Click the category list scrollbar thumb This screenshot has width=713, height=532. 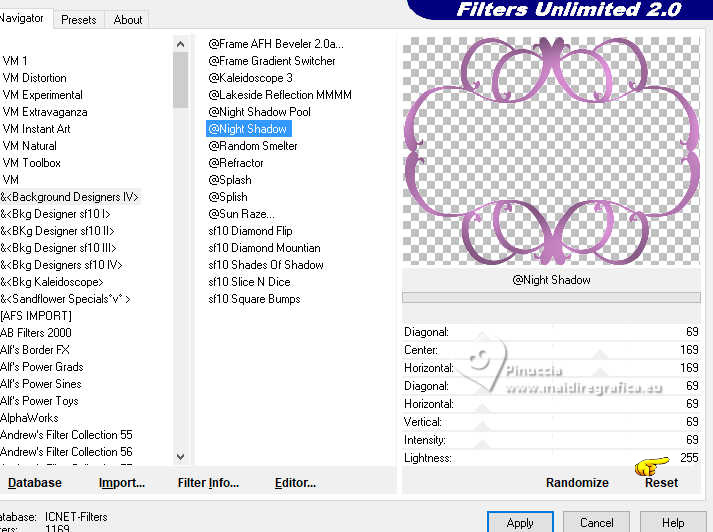click(181, 80)
